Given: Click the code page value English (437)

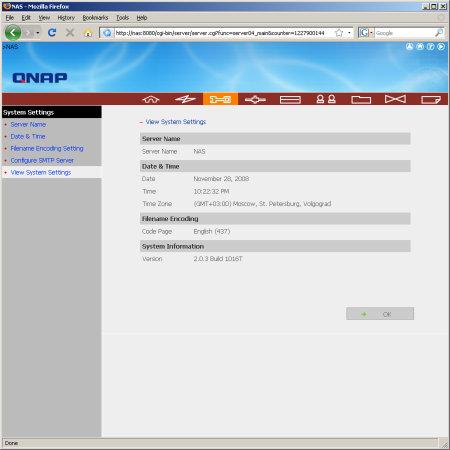Looking at the screenshot, I should [x=212, y=231].
